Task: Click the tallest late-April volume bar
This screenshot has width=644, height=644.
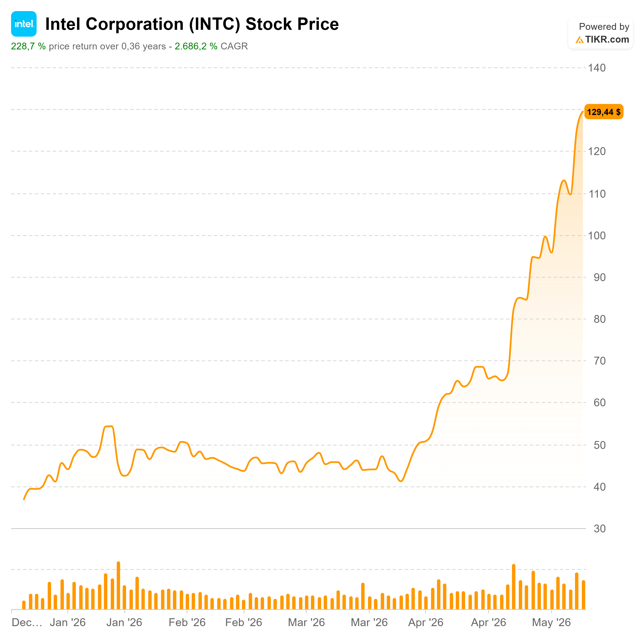Action: click(x=514, y=587)
